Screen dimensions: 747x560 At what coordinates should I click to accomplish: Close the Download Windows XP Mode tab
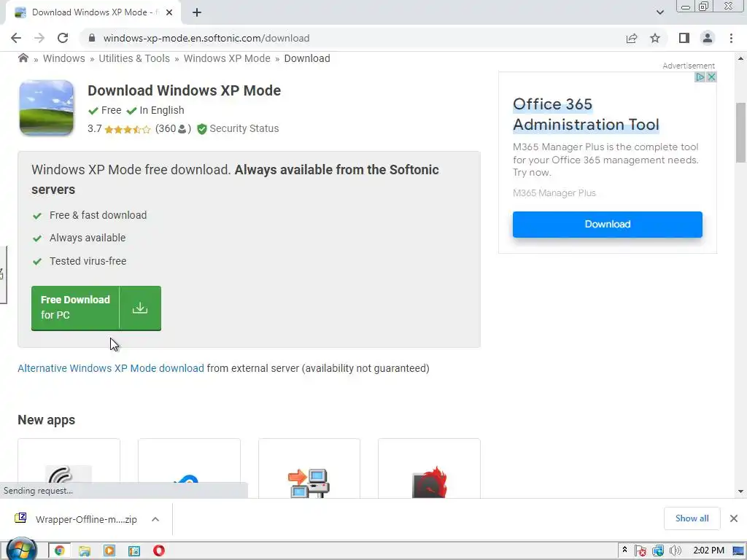pyautogui.click(x=169, y=12)
